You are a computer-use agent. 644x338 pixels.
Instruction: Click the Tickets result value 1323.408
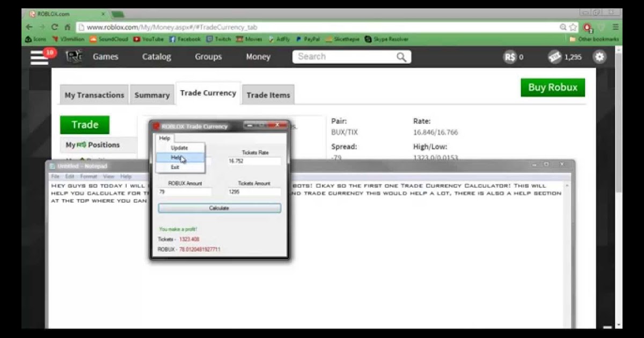pyautogui.click(x=189, y=239)
